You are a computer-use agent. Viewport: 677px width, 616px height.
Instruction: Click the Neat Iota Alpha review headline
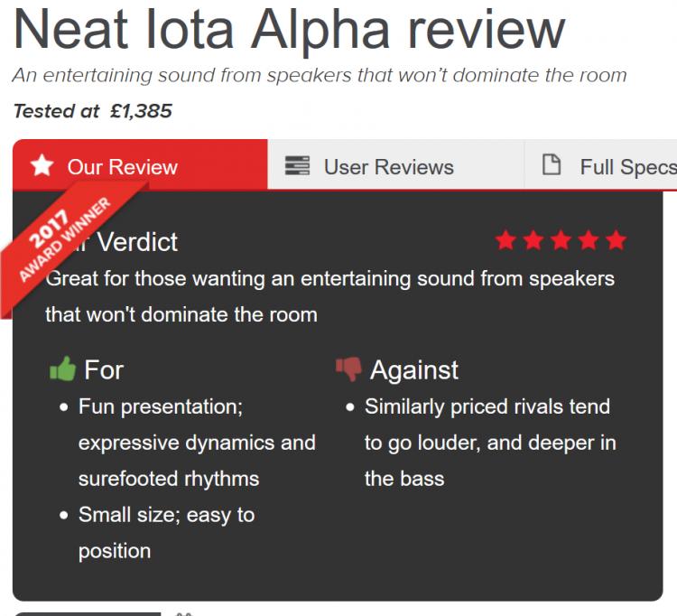tap(289, 30)
